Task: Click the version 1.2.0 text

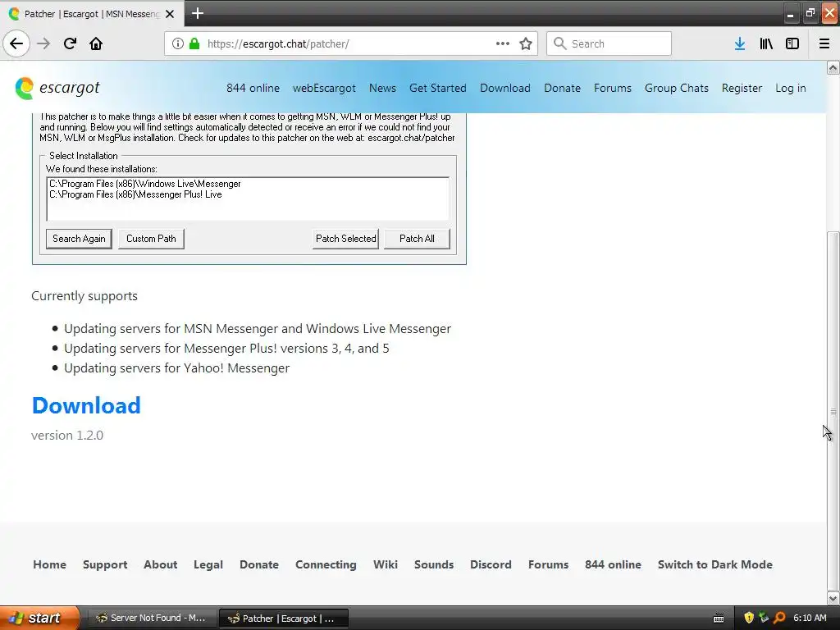Action: (x=67, y=435)
